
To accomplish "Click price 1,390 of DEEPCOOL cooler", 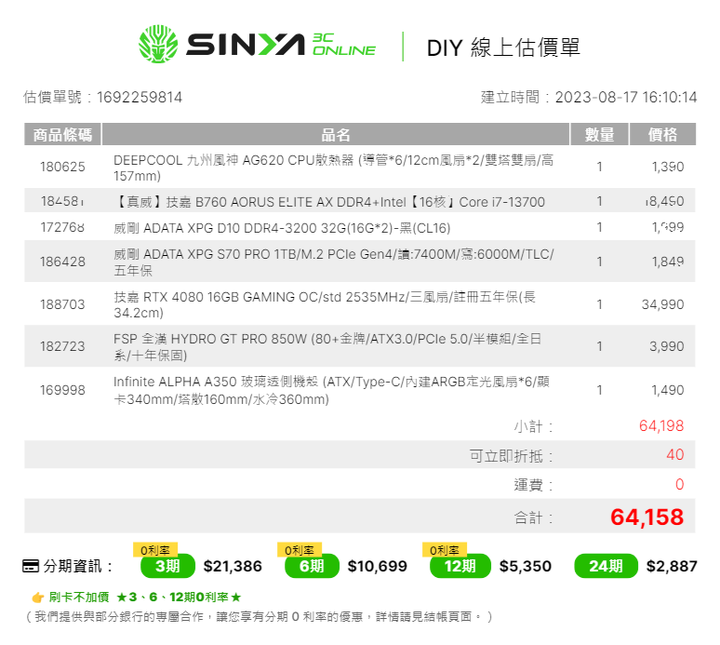I will [x=668, y=167].
